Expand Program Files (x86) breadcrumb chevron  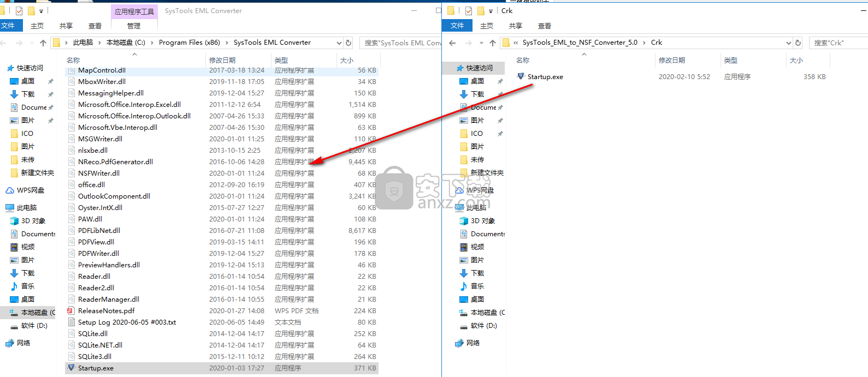click(227, 43)
